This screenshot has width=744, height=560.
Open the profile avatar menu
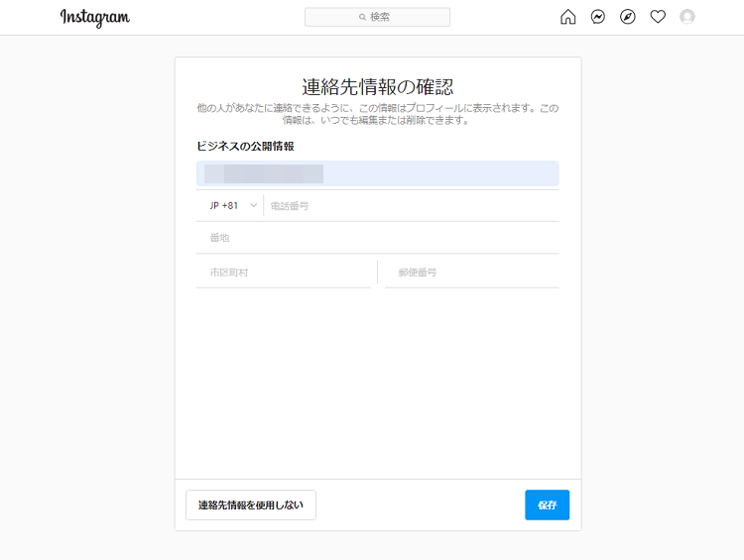coord(687,17)
